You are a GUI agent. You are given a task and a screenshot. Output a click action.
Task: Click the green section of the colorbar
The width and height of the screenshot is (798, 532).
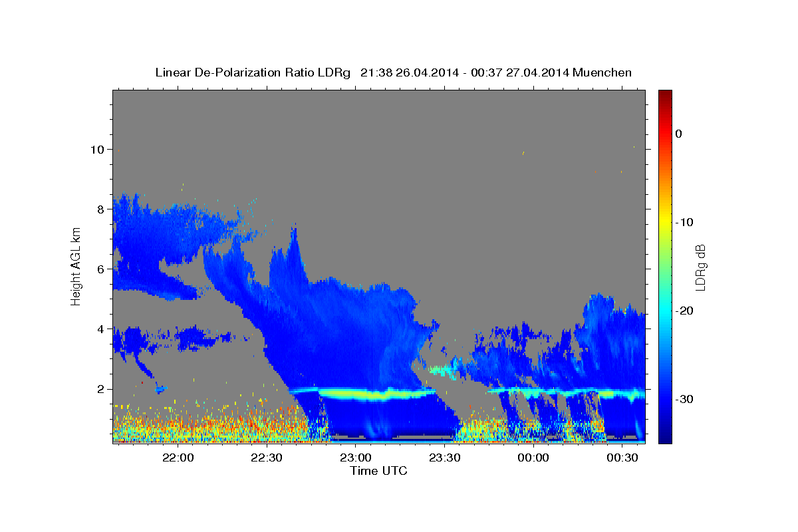pos(665,266)
